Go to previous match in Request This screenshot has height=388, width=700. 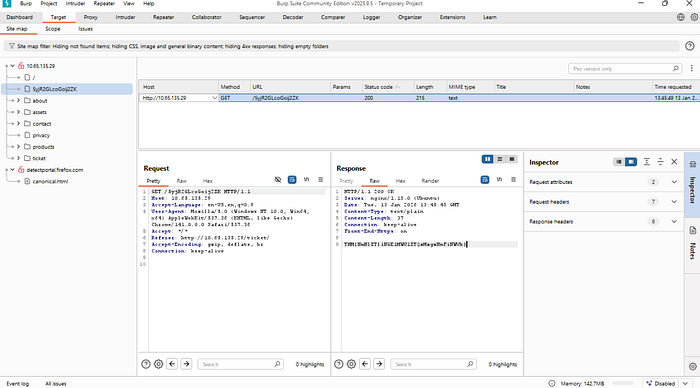(x=172, y=364)
